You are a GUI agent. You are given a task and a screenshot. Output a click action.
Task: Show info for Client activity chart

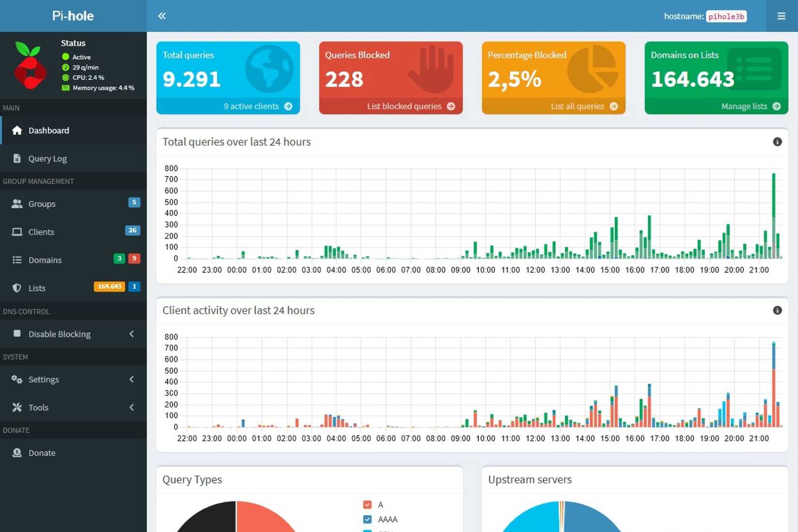point(777,310)
